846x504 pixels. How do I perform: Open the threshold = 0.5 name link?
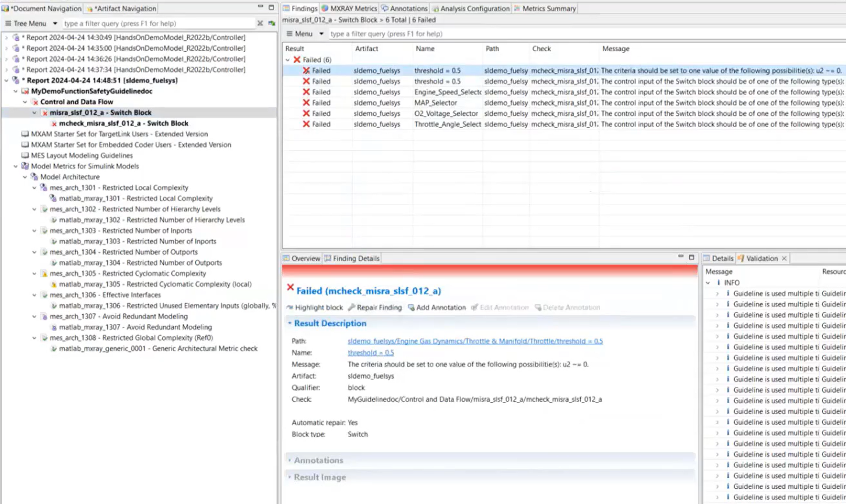(371, 353)
